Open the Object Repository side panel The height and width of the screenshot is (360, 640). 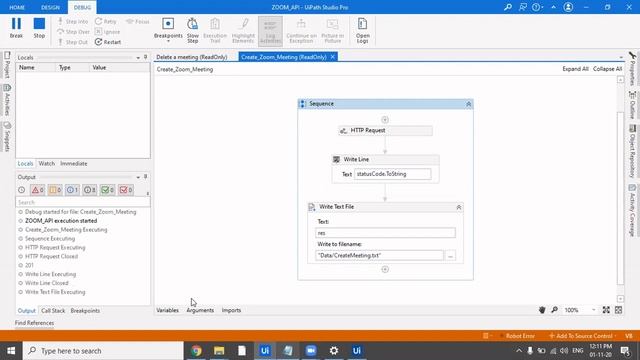point(632,151)
